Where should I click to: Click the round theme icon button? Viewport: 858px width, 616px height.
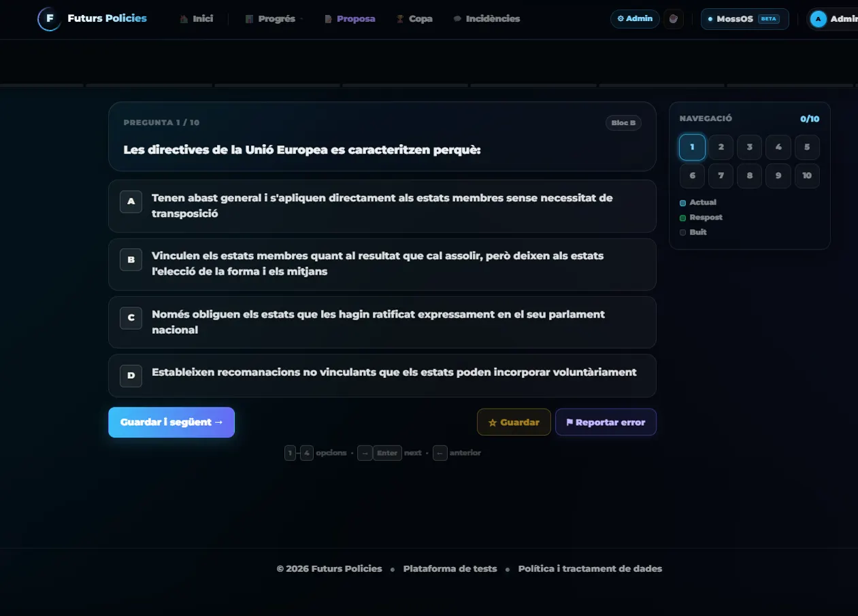point(674,19)
